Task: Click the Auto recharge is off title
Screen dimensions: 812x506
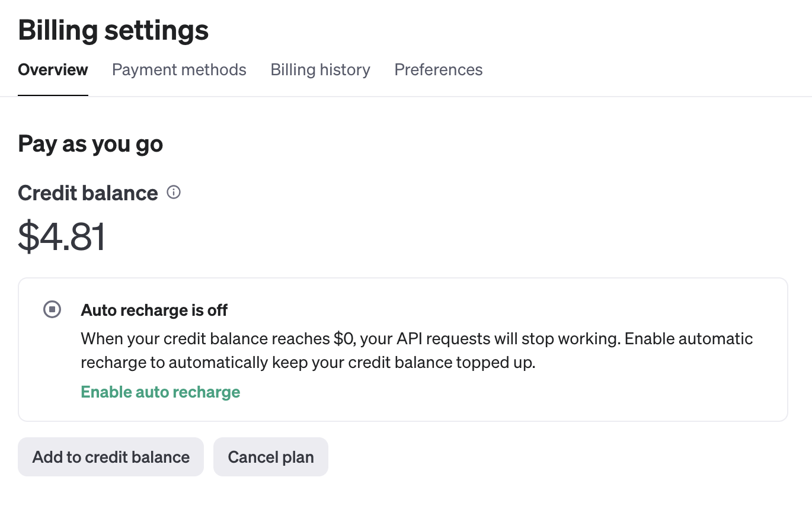Action: click(x=154, y=310)
